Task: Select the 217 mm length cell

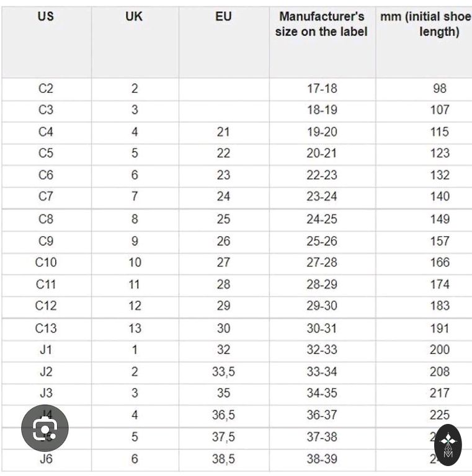Action: (439, 394)
